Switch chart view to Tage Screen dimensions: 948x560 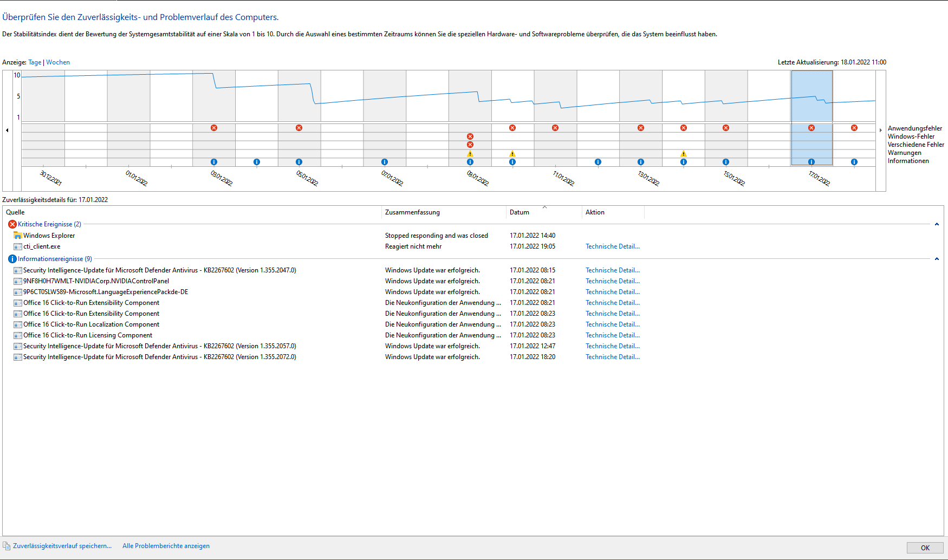click(x=35, y=62)
